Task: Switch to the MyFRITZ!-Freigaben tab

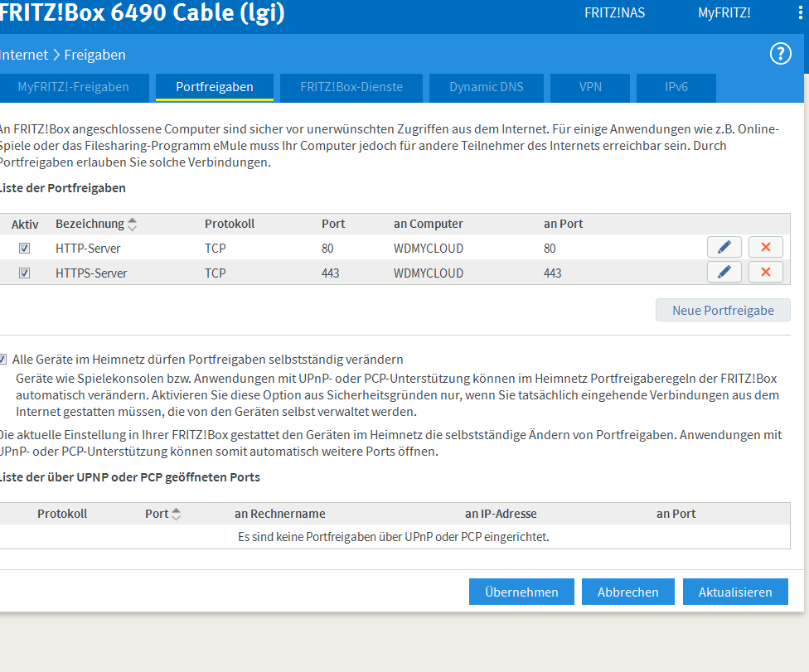Action: click(x=73, y=87)
